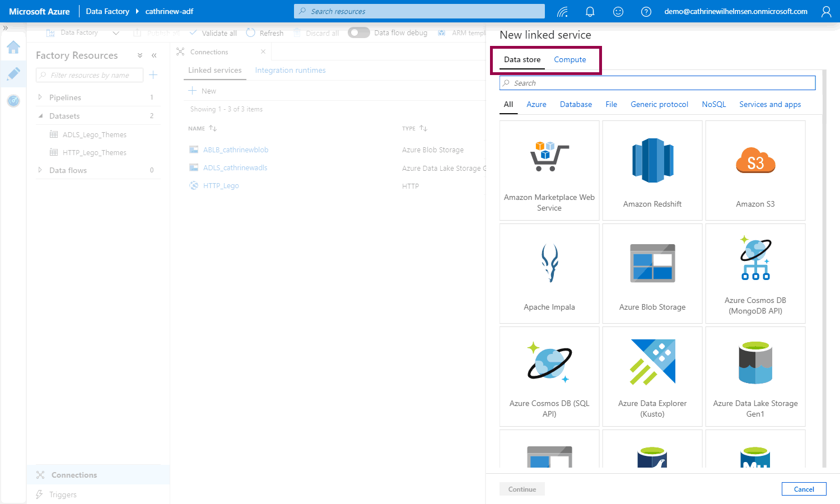Expand the Pipelines tree node
Viewport: 840px width, 504px height.
click(x=40, y=97)
